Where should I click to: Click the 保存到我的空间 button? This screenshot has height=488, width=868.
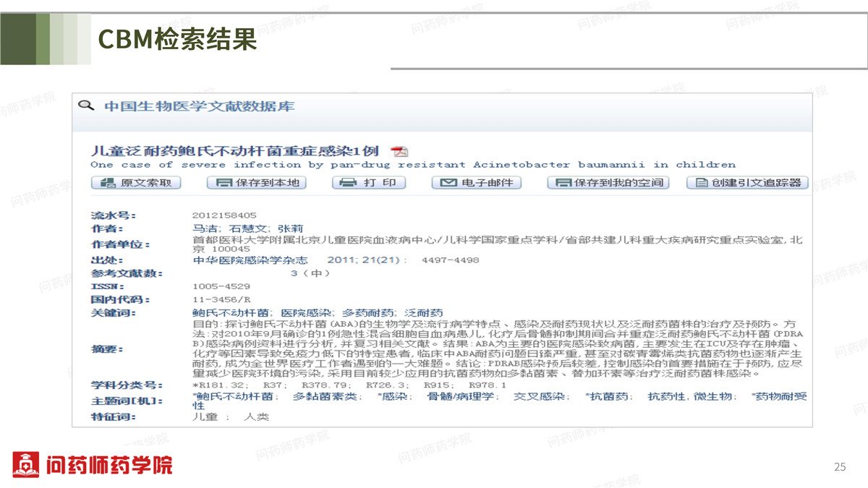607,183
